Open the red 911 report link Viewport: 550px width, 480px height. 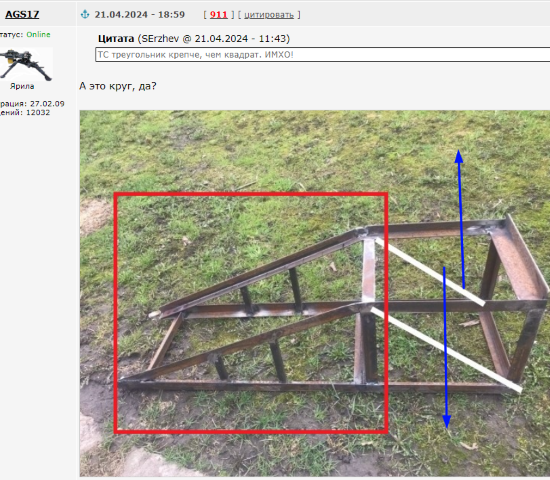(219, 15)
